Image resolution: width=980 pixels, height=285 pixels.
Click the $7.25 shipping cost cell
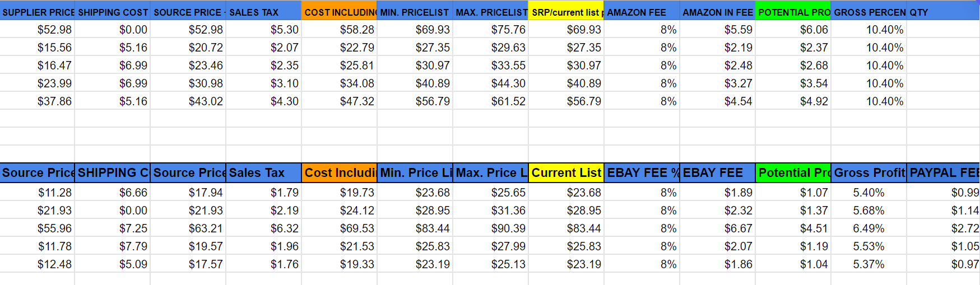[x=113, y=228]
